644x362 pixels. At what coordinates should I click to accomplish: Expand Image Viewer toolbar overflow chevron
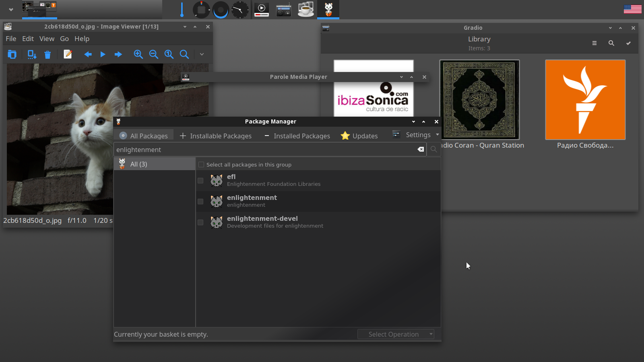click(202, 54)
